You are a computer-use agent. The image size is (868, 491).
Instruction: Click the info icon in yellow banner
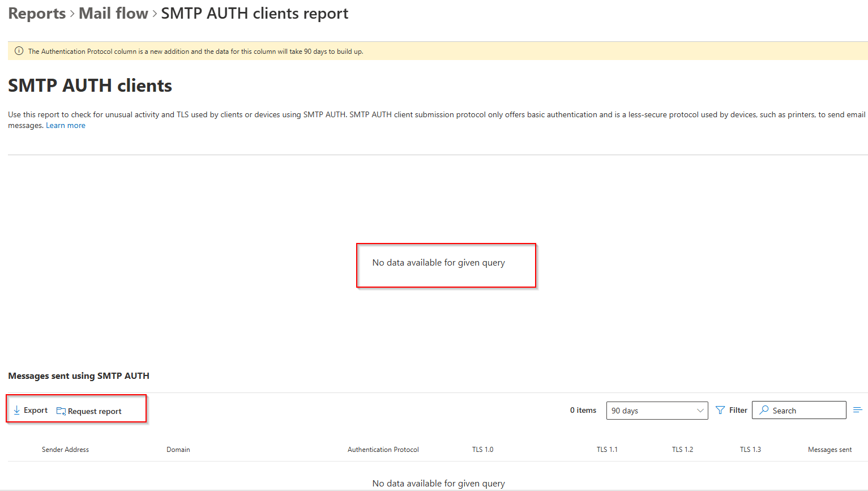(x=19, y=51)
